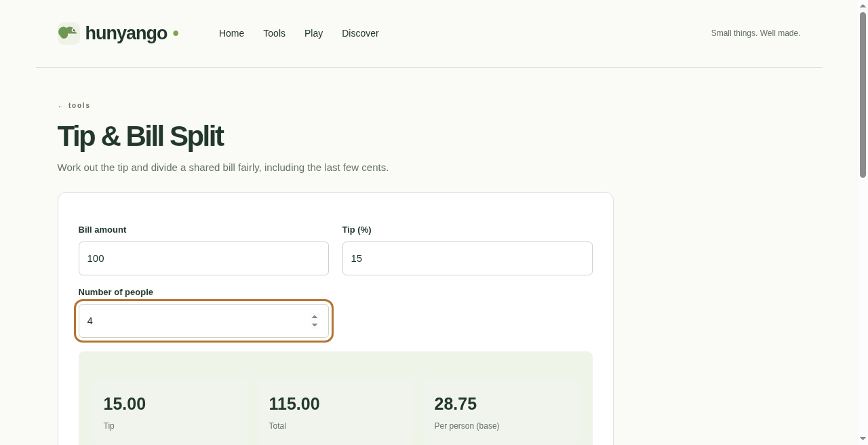Open the Tools navigation item
The width and height of the screenshot is (868, 445).
point(274,33)
